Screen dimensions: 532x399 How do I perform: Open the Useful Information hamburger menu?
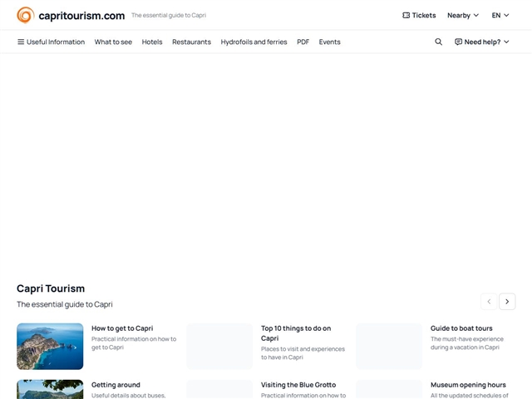(22, 42)
